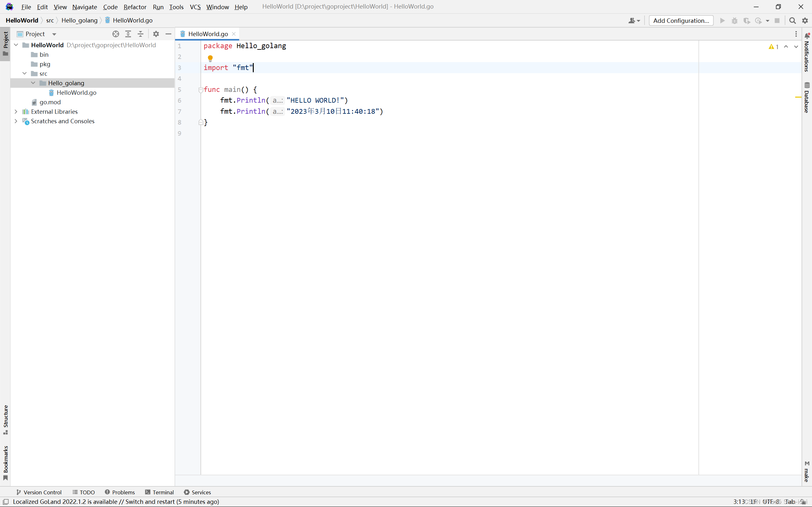Toggle the Project panel visibility
The width and height of the screenshot is (812, 507).
click(5, 44)
